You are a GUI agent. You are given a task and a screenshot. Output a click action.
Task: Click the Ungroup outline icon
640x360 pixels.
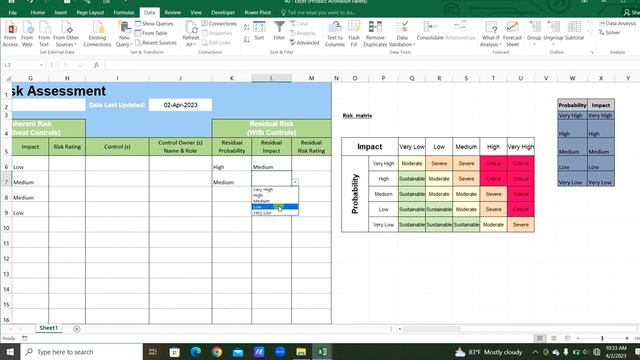click(x=553, y=33)
